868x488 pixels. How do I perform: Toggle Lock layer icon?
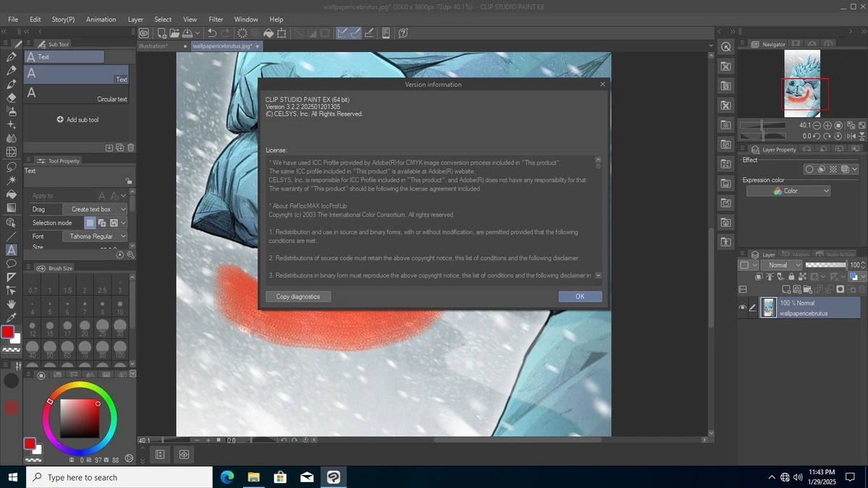[x=791, y=277]
